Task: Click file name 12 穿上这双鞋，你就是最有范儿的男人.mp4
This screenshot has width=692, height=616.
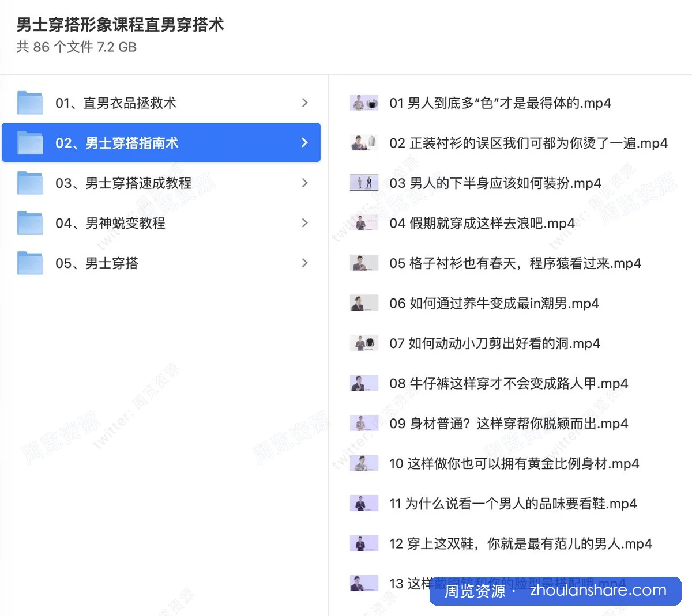Action: pyautogui.click(x=521, y=543)
